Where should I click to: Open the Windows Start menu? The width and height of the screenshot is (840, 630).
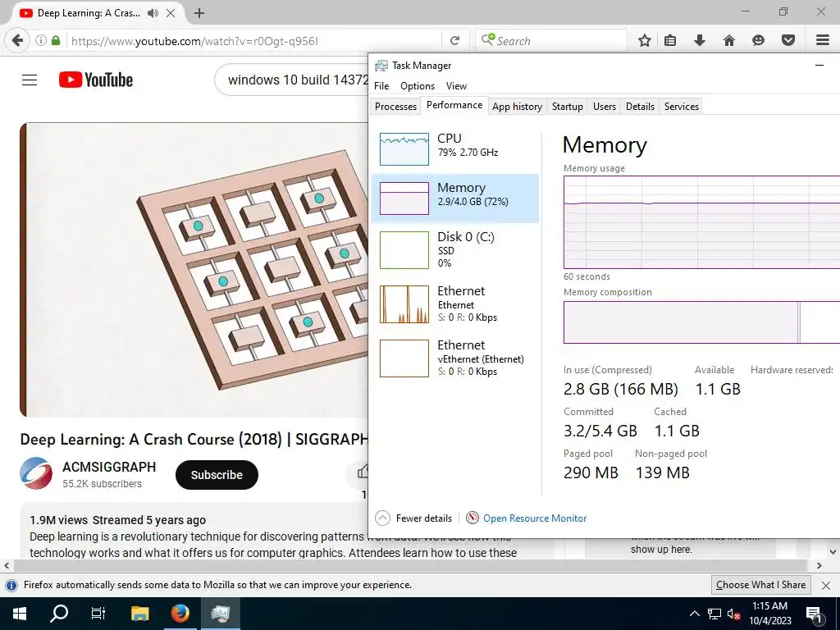click(x=20, y=614)
